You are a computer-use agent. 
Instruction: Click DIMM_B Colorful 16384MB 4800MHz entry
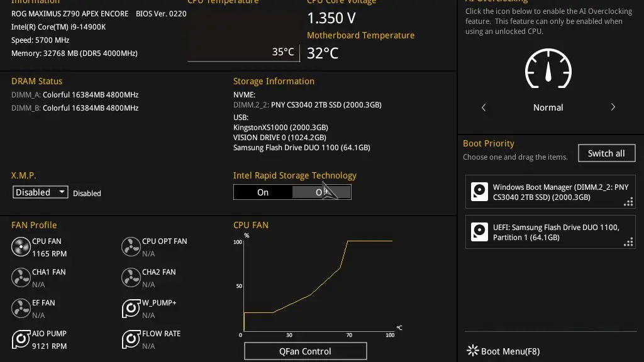pyautogui.click(x=75, y=108)
